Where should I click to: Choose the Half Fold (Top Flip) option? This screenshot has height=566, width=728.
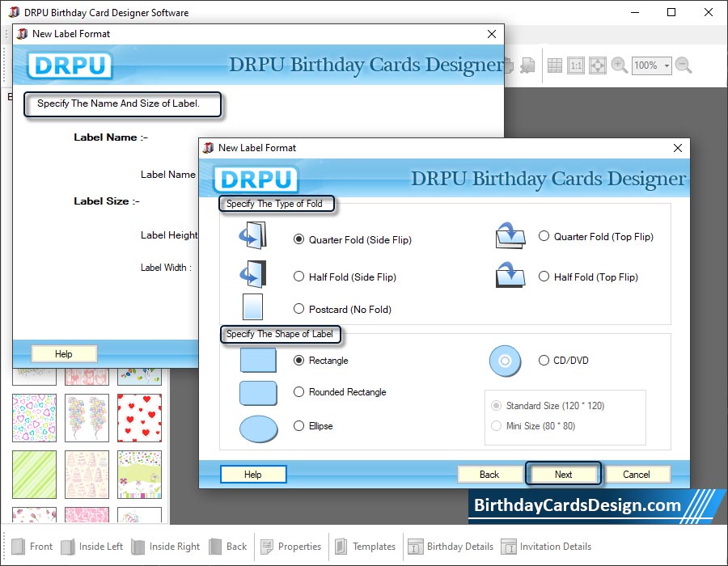(x=544, y=277)
